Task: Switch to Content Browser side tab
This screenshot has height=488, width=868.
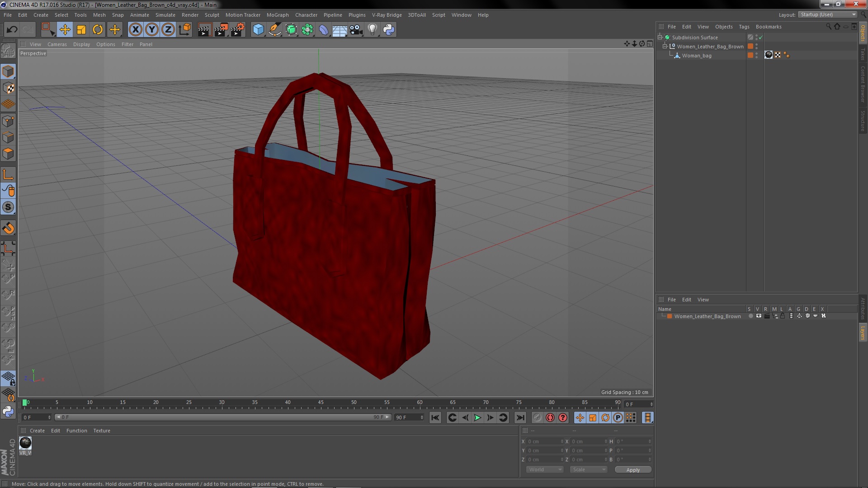Action: 863,84
